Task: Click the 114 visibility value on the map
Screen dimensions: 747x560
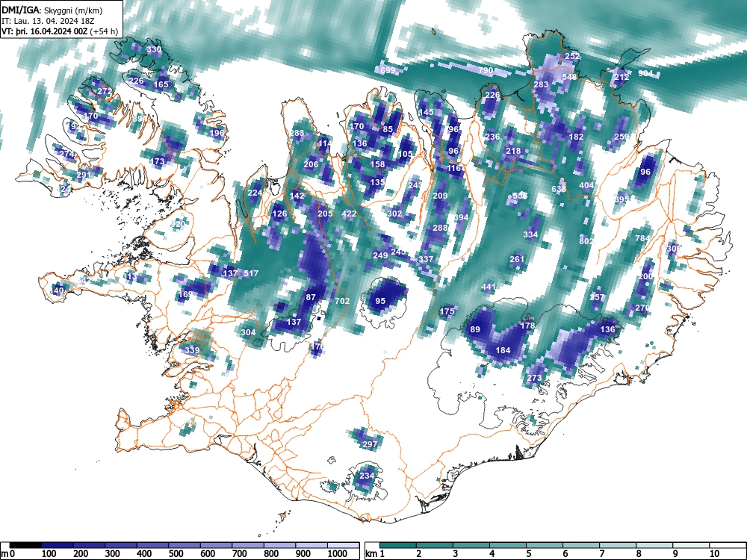Action: tap(325, 143)
